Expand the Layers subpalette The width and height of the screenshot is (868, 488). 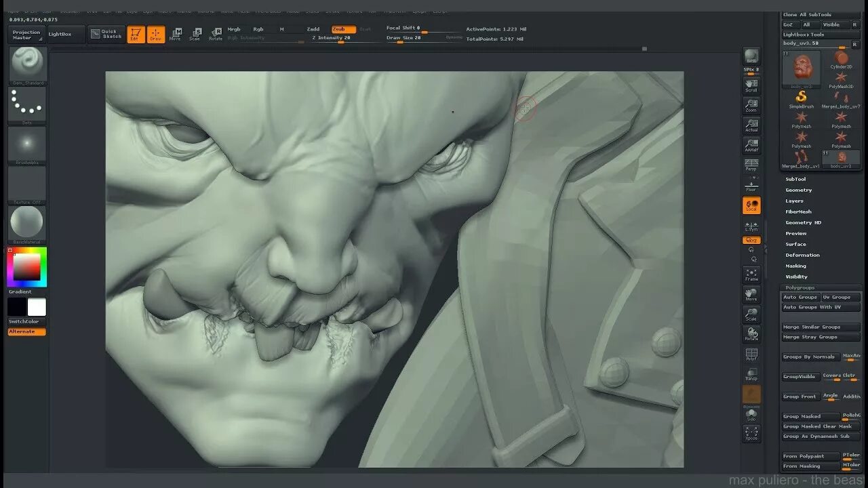(794, 201)
